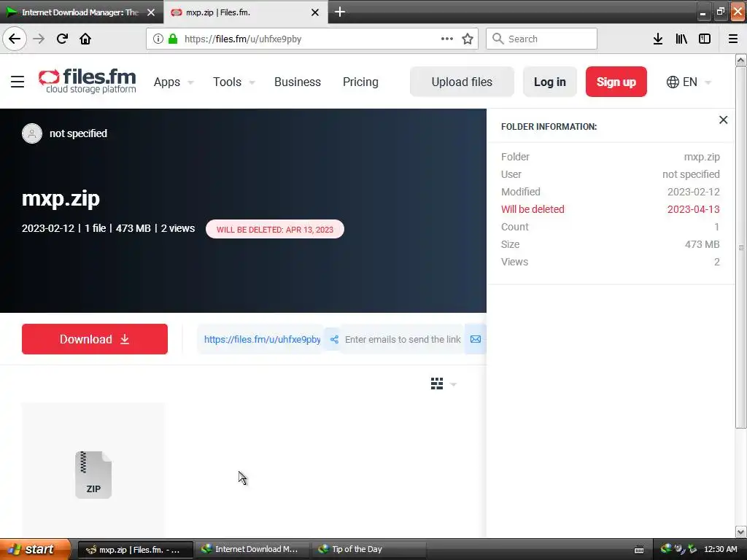
Task: Open page actions three-dot menu in address bar
Action: [x=447, y=39]
